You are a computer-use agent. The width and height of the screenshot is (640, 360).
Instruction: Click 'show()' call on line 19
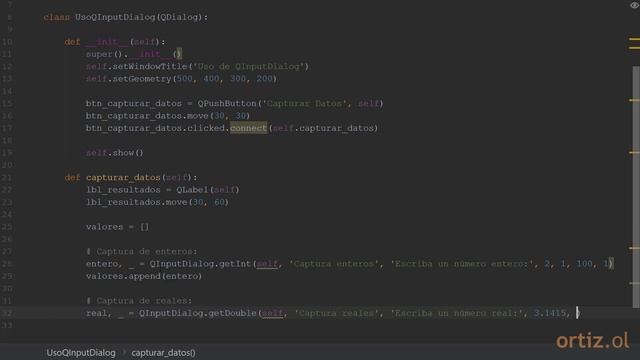128,153
